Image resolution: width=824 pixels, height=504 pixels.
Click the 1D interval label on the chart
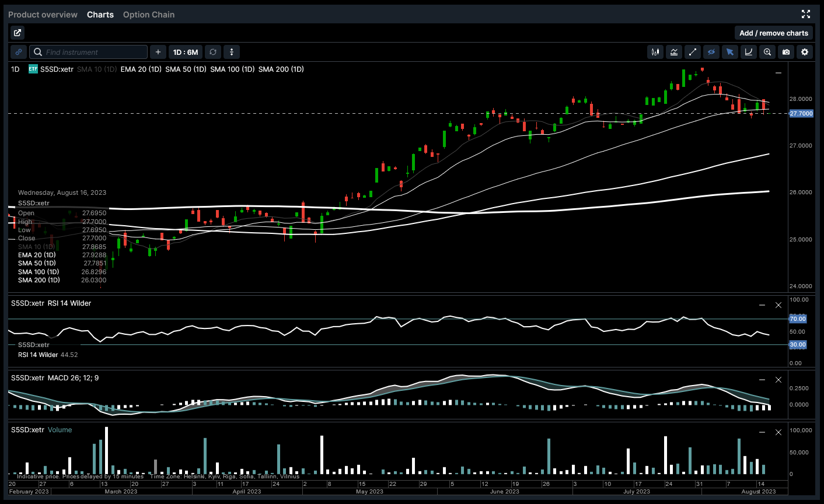15,69
